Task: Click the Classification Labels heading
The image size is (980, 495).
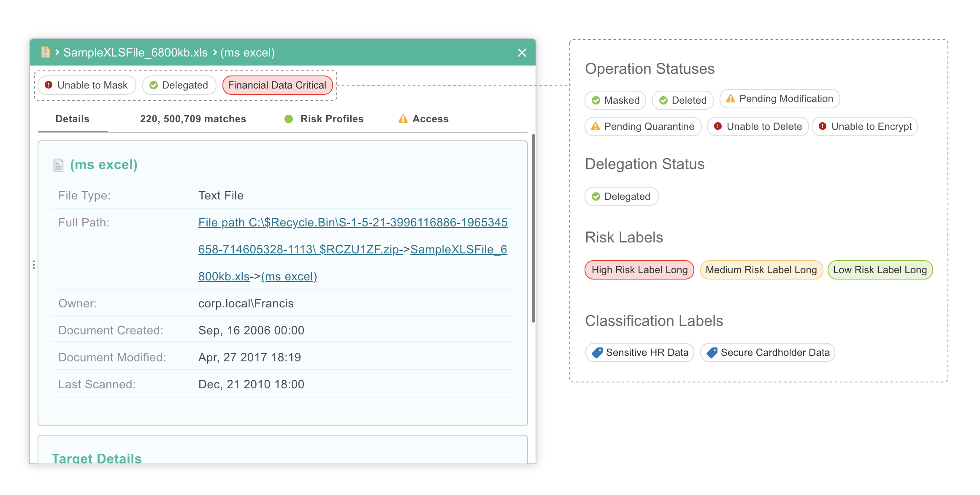Action: [654, 321]
